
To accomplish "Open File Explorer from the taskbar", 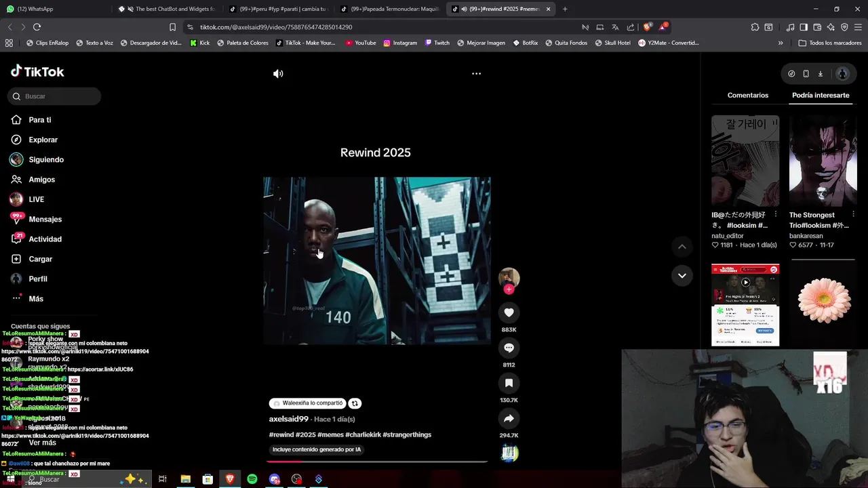I will click(185, 479).
